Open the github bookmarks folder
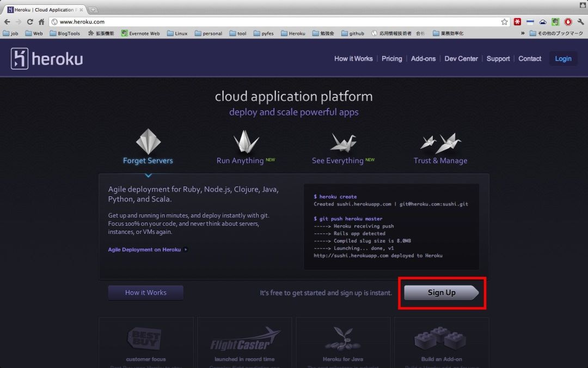 click(353, 33)
